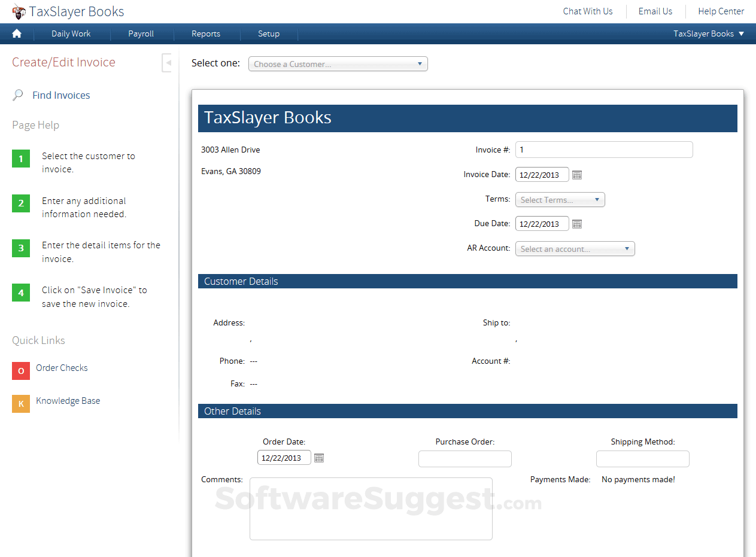Viewport: 756px width, 557px height.
Task: Open the Setup menu
Action: 268,34
